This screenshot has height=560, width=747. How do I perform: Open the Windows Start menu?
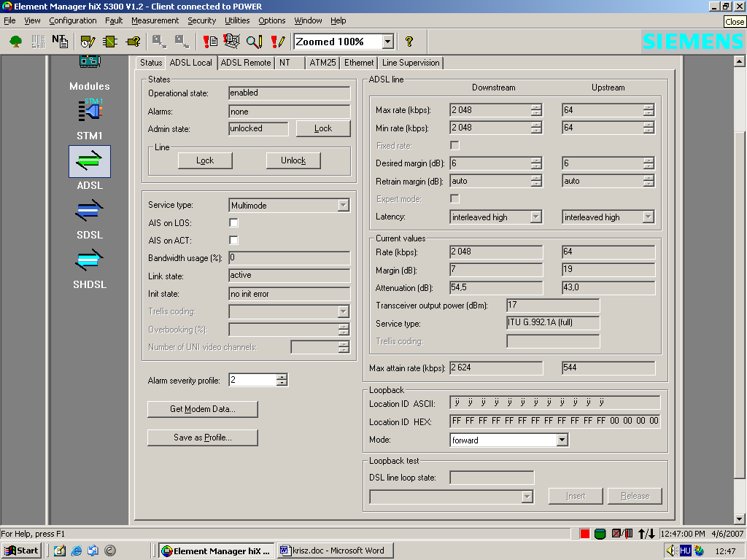point(21,551)
